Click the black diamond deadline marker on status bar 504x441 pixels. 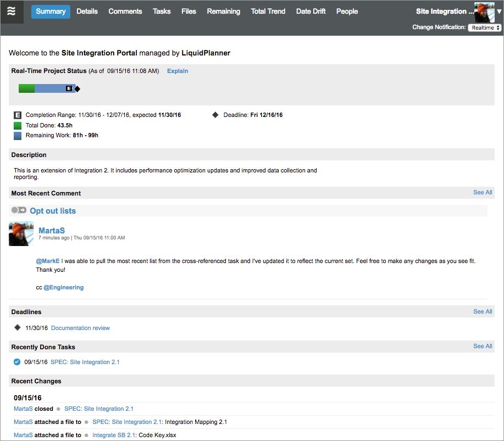(x=77, y=89)
